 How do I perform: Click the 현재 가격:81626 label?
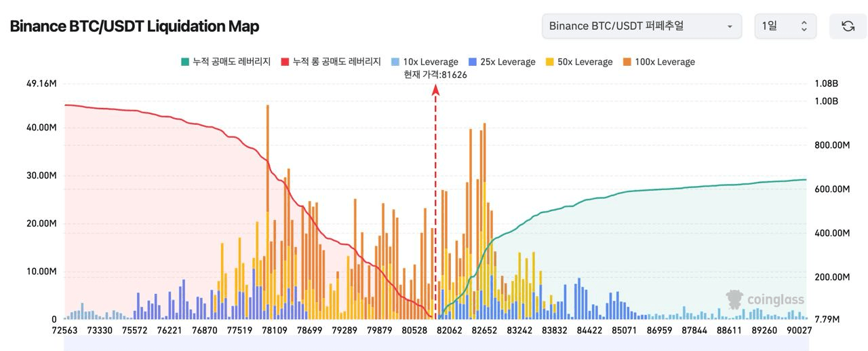tap(435, 75)
